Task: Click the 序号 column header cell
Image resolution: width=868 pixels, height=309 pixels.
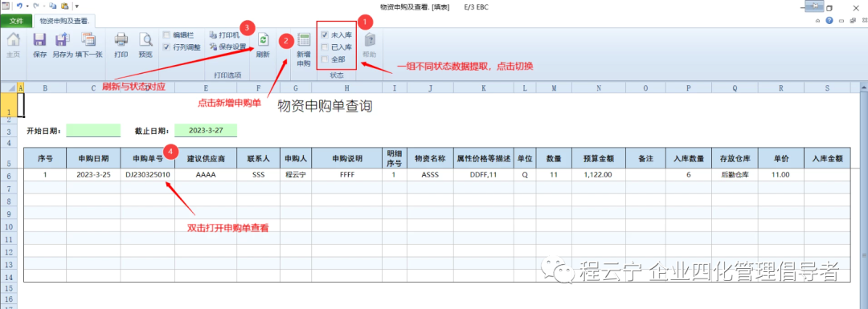Action: point(45,158)
